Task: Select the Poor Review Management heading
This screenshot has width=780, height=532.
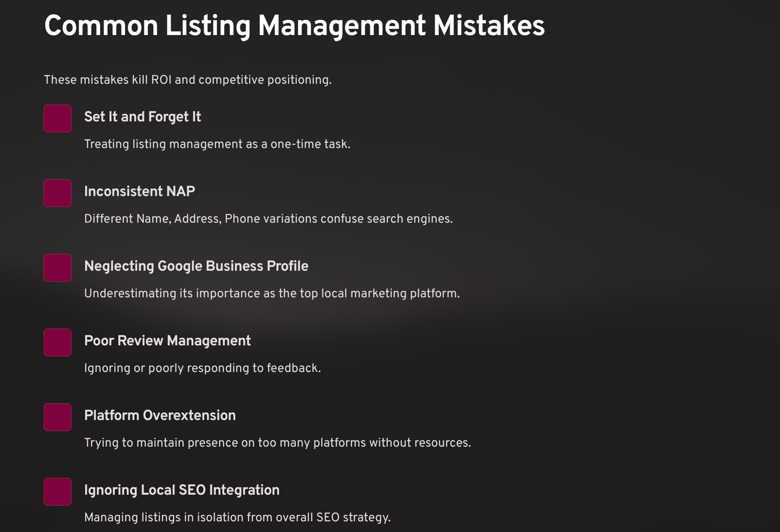Action: click(167, 341)
